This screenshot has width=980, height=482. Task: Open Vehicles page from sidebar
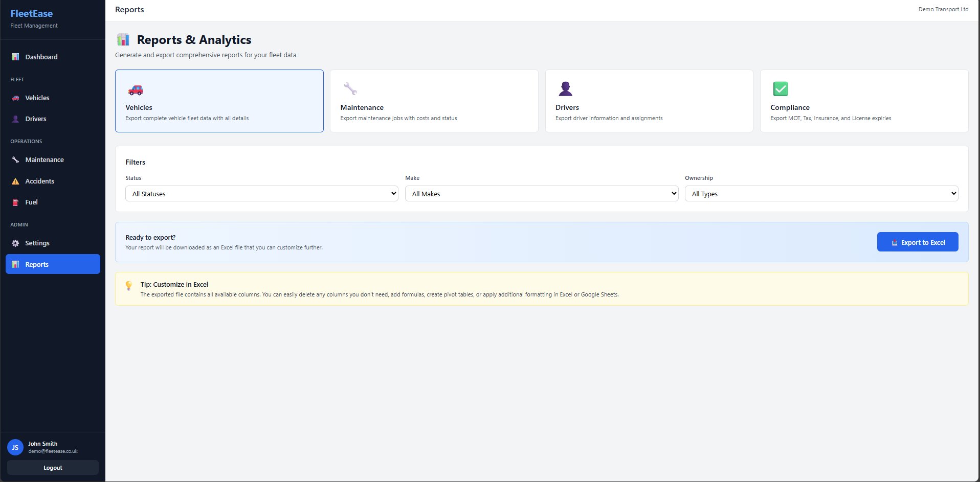coord(37,98)
